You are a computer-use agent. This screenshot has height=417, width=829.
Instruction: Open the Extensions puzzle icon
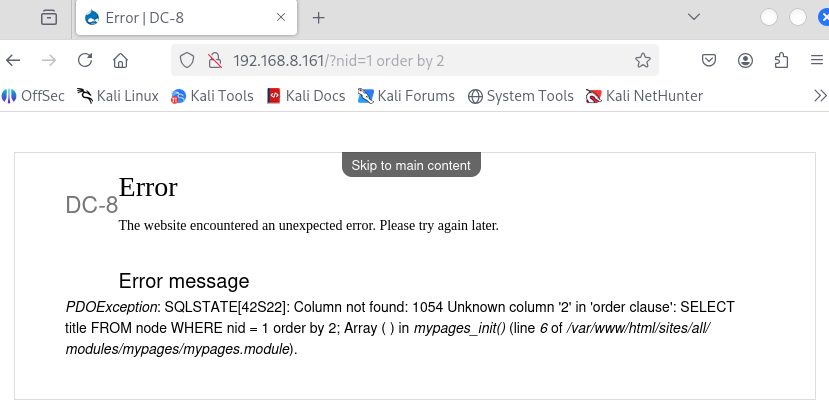(781, 61)
